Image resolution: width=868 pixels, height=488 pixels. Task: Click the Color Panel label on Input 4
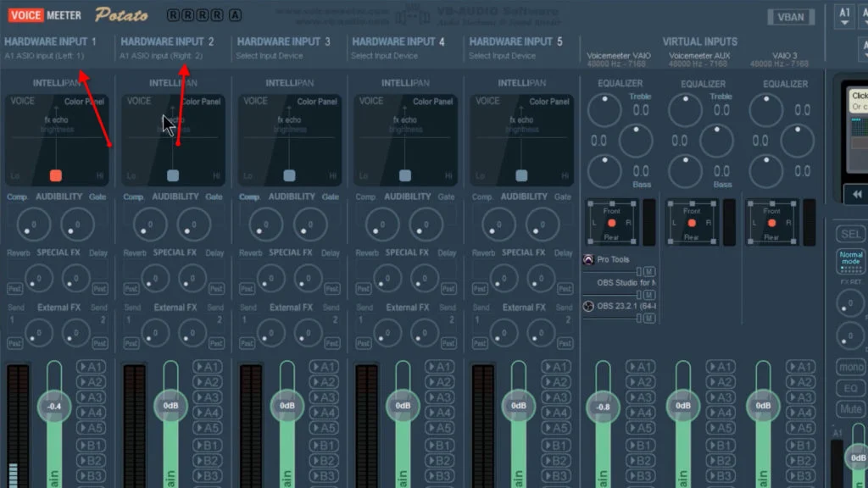tap(433, 102)
